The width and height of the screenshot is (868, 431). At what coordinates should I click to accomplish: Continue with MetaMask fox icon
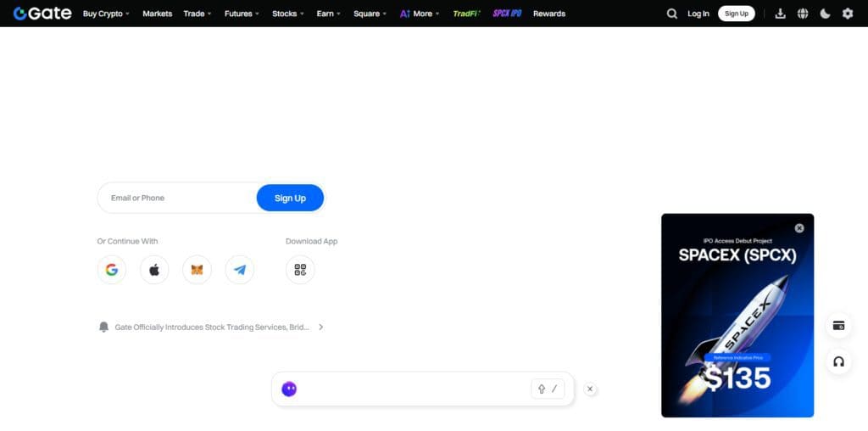[197, 270]
